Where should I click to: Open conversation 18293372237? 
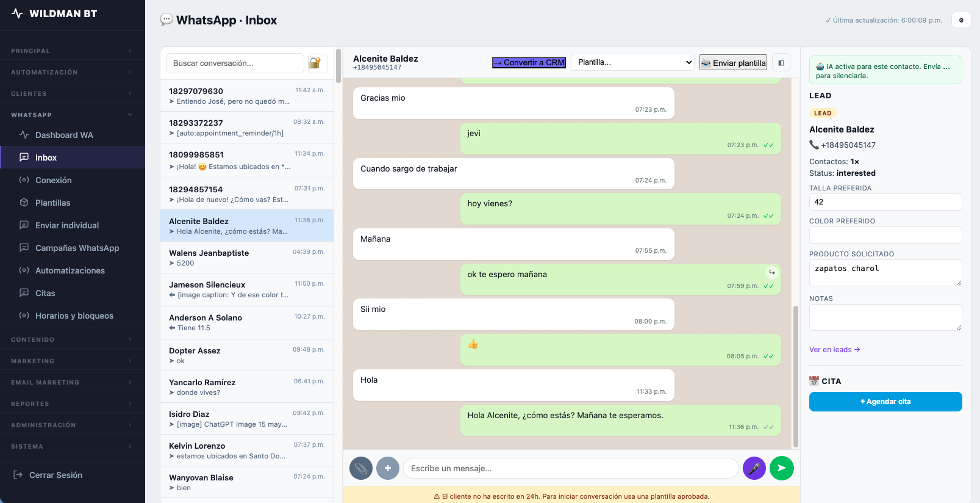pyautogui.click(x=247, y=128)
